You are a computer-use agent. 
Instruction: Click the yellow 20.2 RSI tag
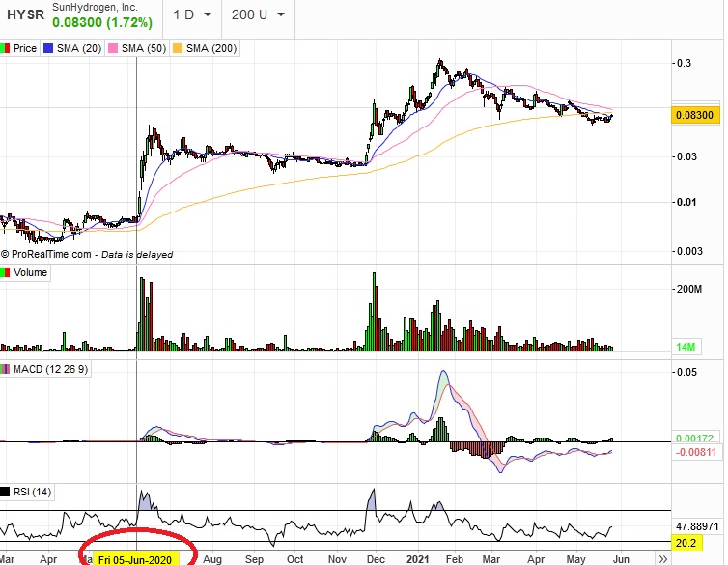pos(686,543)
